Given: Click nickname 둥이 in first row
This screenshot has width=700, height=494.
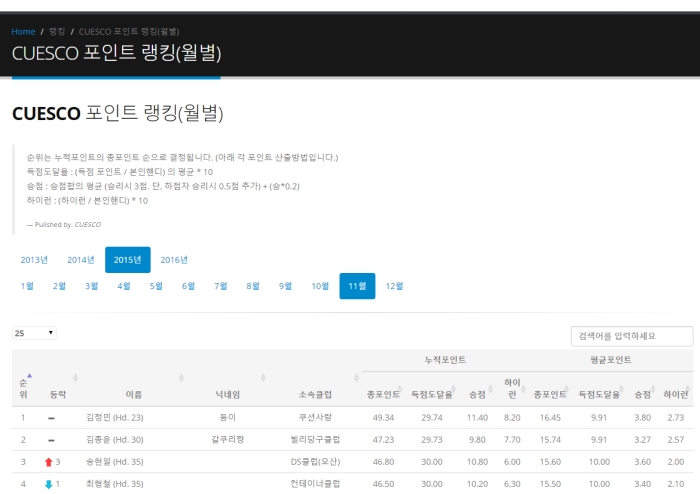Looking at the screenshot, I should pos(227,417).
